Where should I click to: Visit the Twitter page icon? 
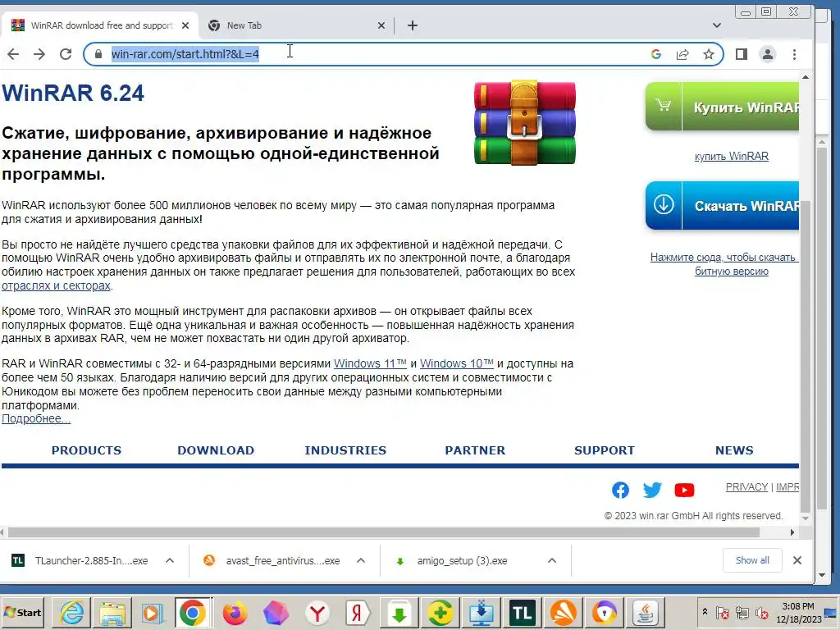pyautogui.click(x=652, y=490)
